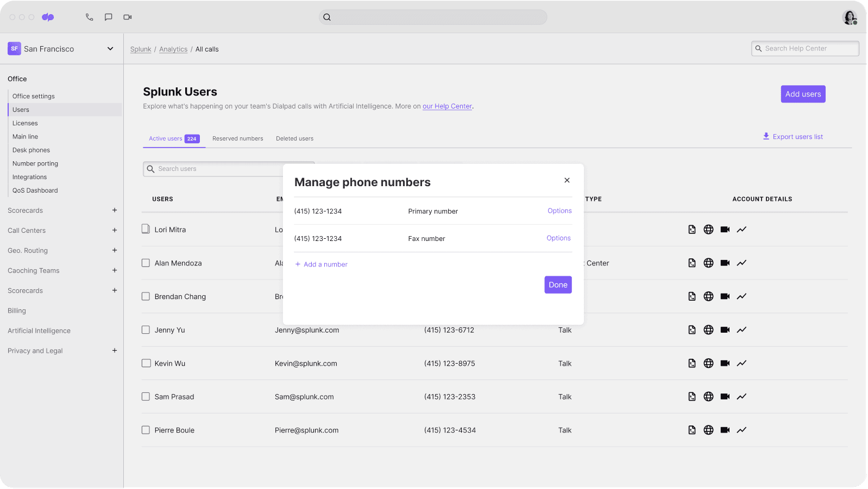The height and width of the screenshot is (489, 868).
Task: Click globe icon in Alan Mendoza row
Action: point(708,263)
